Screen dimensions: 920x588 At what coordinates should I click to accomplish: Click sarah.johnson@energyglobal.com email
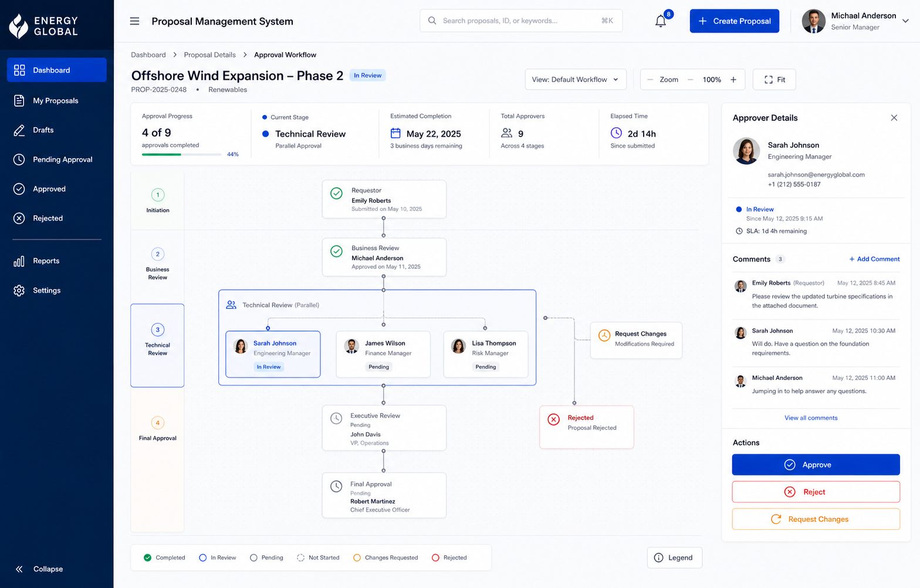tap(816, 175)
